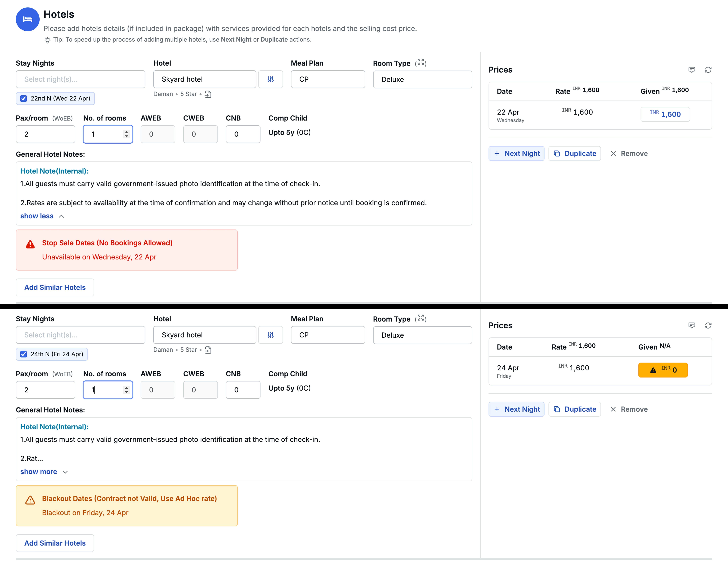728x563 pixels.
Task: Uncheck the 24th N (Fri 24 Apr) checkbox
Action: [24, 354]
